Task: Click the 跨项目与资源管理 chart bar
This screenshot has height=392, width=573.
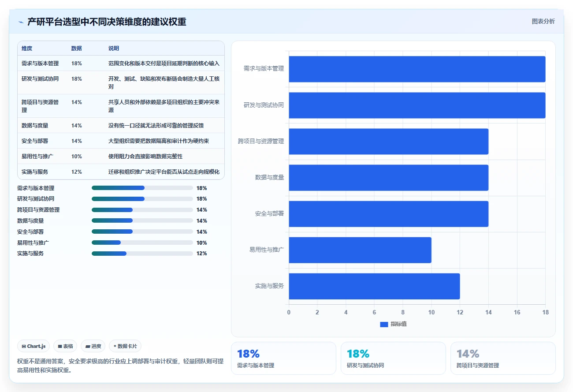Action: (x=388, y=142)
